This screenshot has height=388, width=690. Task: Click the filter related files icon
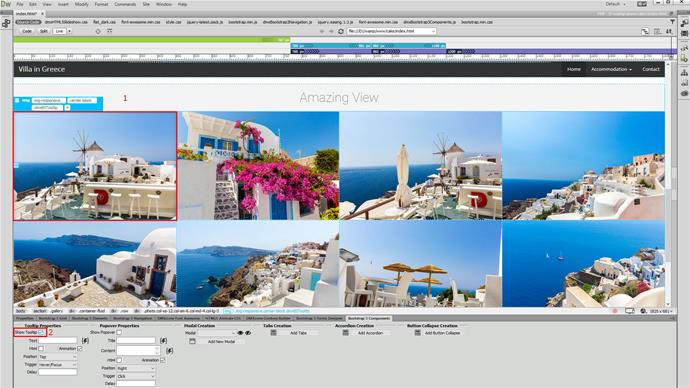(x=672, y=22)
